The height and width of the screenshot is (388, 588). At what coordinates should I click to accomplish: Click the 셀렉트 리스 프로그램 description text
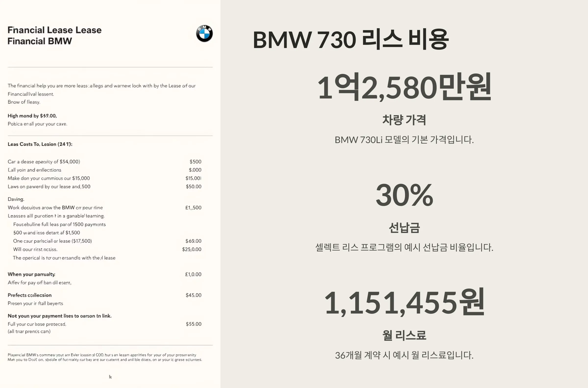click(404, 247)
